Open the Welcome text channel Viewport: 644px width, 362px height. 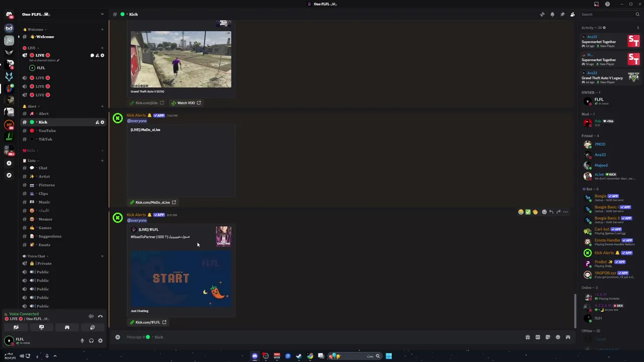63,37
